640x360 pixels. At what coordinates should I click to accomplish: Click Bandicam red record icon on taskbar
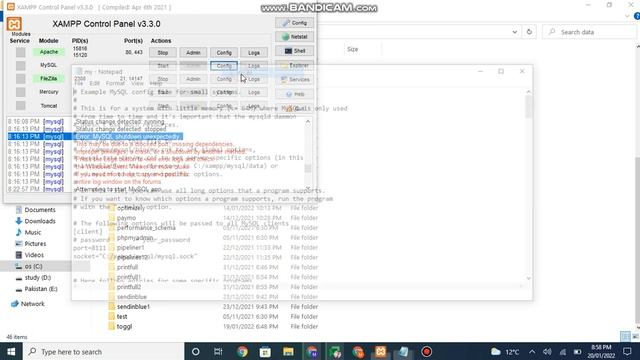[427, 351]
